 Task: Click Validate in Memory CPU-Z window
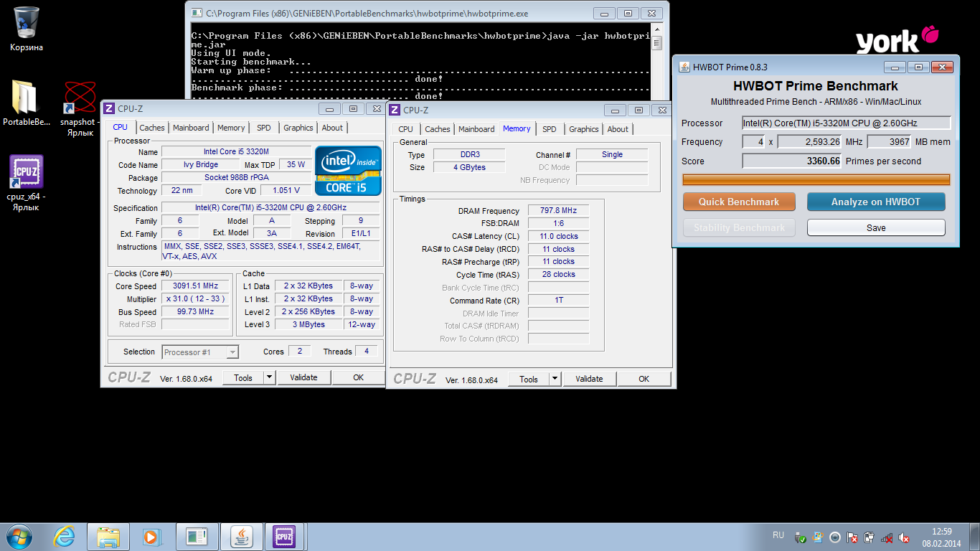pos(589,379)
